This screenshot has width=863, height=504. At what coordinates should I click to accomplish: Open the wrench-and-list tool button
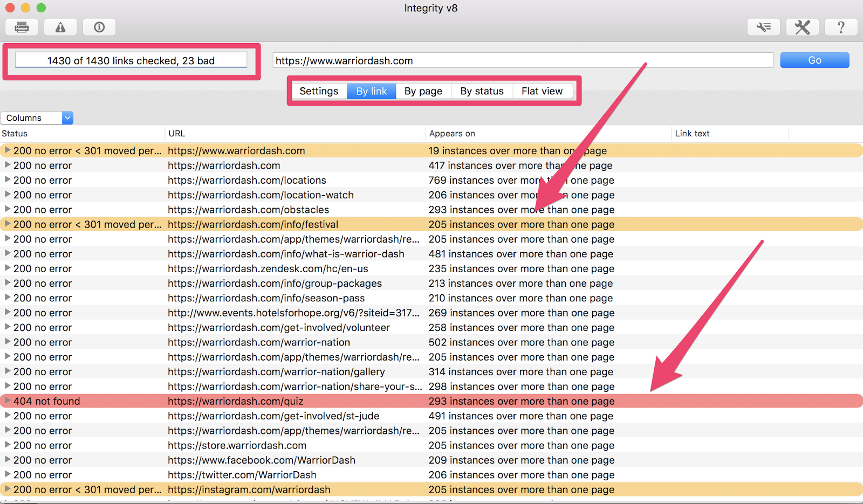[x=763, y=27]
